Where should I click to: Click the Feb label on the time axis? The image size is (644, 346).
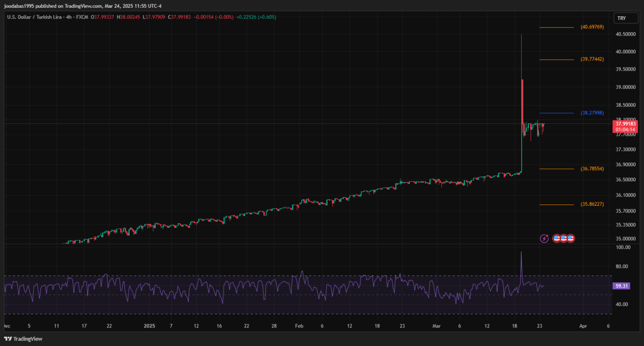299,326
